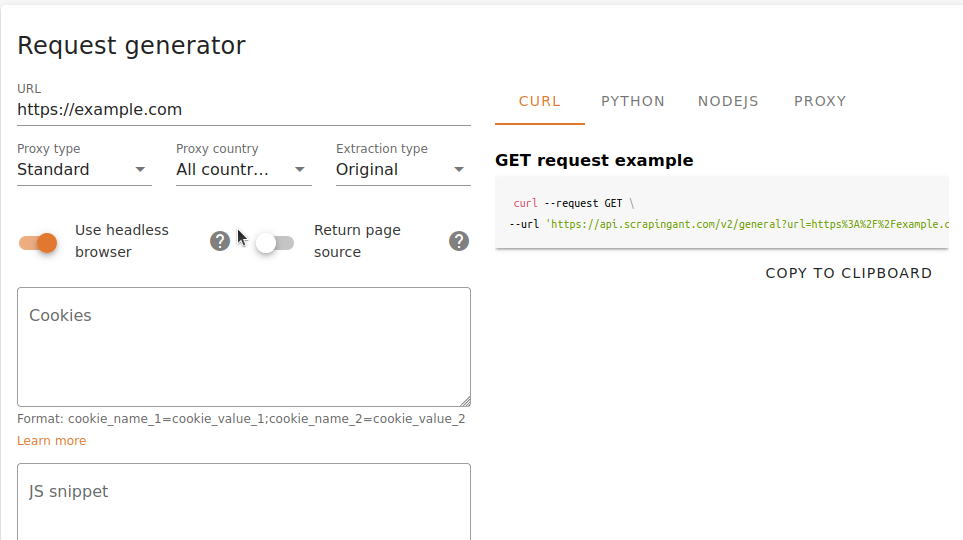Open the PROXY tab
The image size is (963, 540).
pos(820,101)
